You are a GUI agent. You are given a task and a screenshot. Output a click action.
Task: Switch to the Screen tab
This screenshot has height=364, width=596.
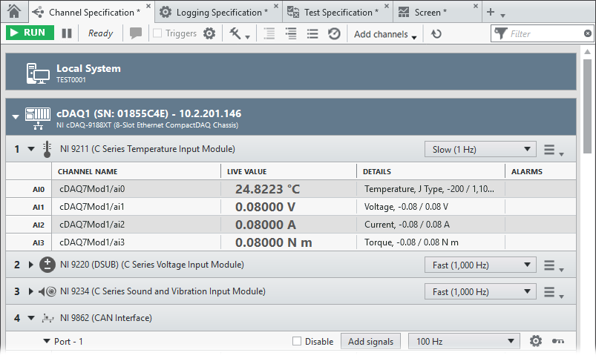click(430, 13)
